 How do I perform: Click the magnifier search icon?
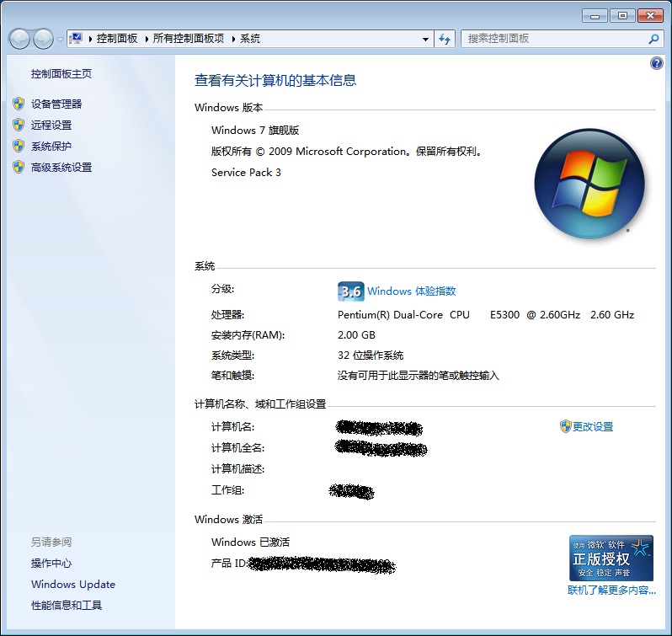(x=653, y=39)
